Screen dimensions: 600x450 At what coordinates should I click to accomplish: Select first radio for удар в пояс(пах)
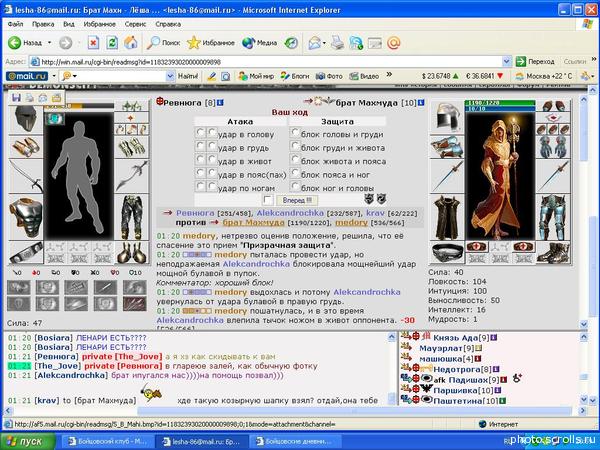200,173
